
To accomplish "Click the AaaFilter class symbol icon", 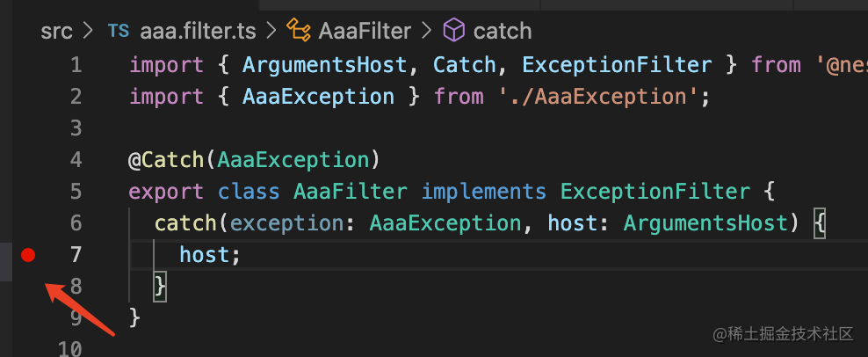I will [x=300, y=32].
